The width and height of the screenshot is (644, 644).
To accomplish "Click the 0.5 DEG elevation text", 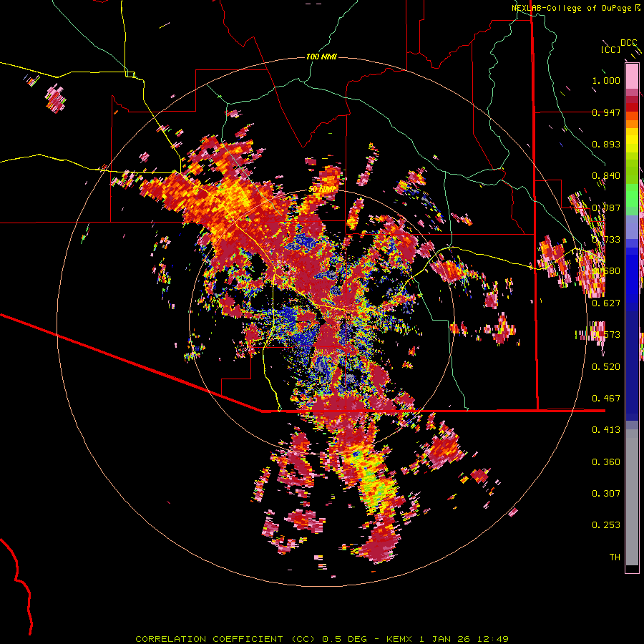I will click(345, 639).
